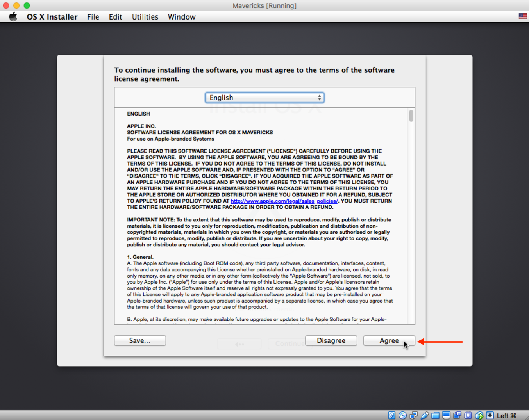This screenshot has width=529, height=420.
Task: Click the USB devices status icon
Action: tap(425, 415)
